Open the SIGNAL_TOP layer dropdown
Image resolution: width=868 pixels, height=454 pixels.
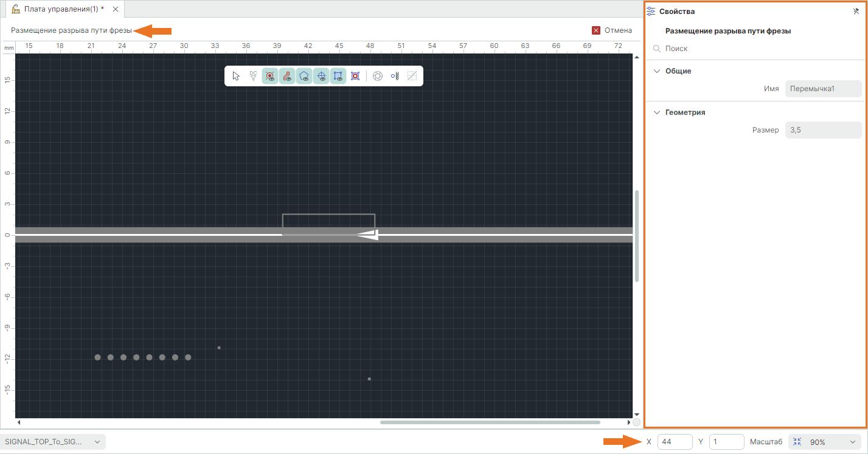[x=53, y=442]
